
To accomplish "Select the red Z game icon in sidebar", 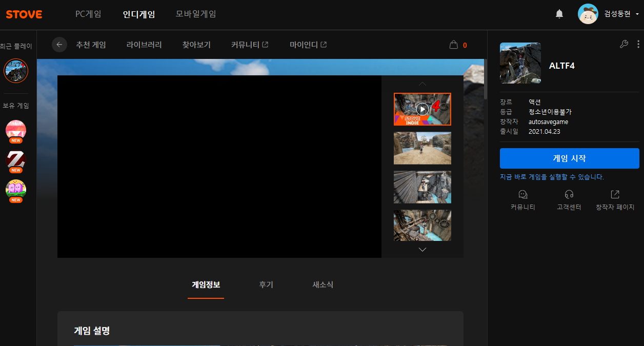I will click(16, 161).
